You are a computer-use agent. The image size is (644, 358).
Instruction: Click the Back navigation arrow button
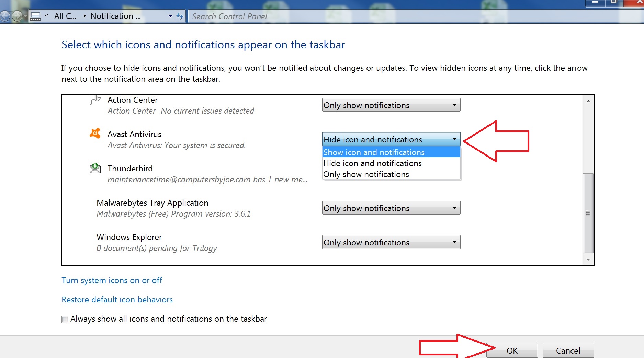click(x=5, y=16)
